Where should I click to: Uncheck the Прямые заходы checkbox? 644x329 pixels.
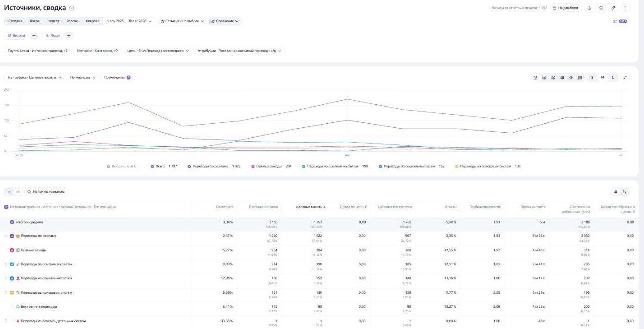tap(12, 250)
